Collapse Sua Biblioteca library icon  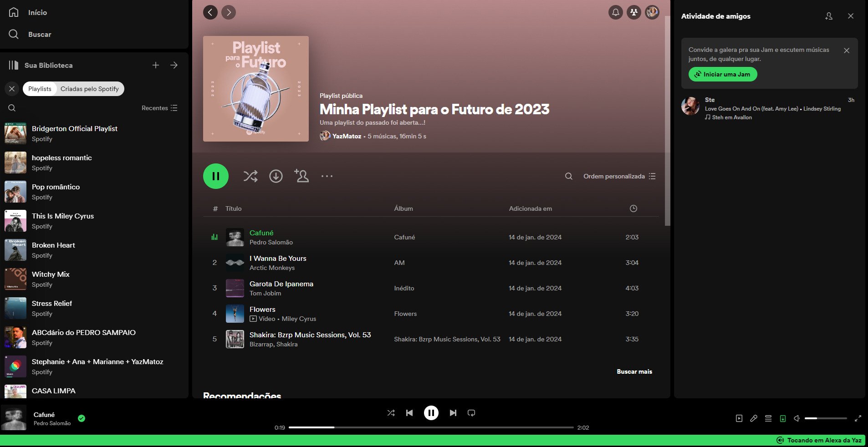(x=14, y=65)
